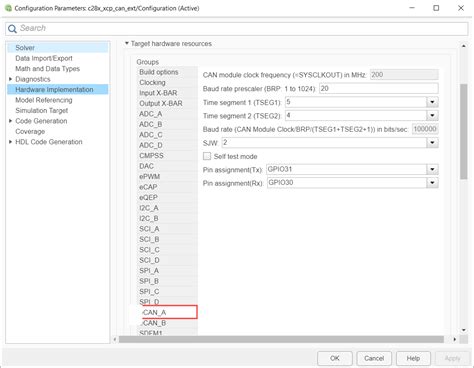This screenshot has width=474, height=368.
Task: Select SPI_C group
Action: pyautogui.click(x=167, y=291)
